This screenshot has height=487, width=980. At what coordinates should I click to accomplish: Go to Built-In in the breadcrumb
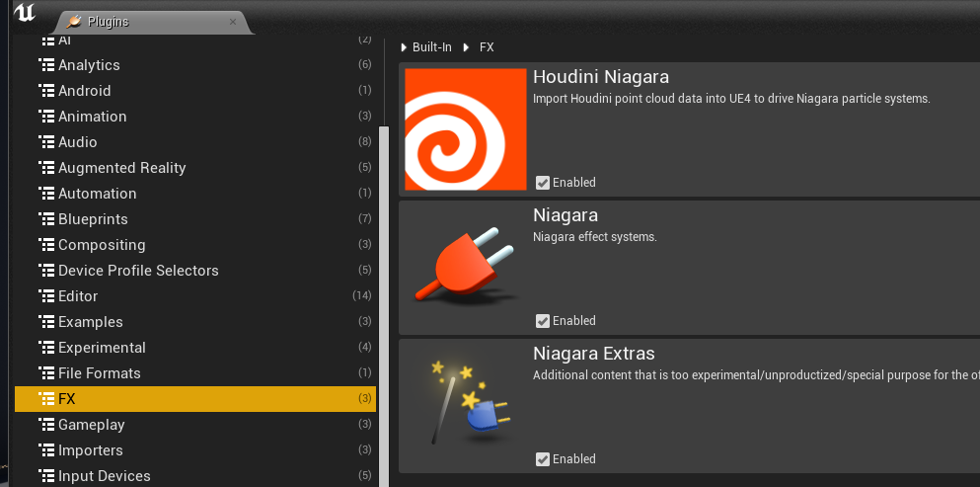(x=432, y=47)
